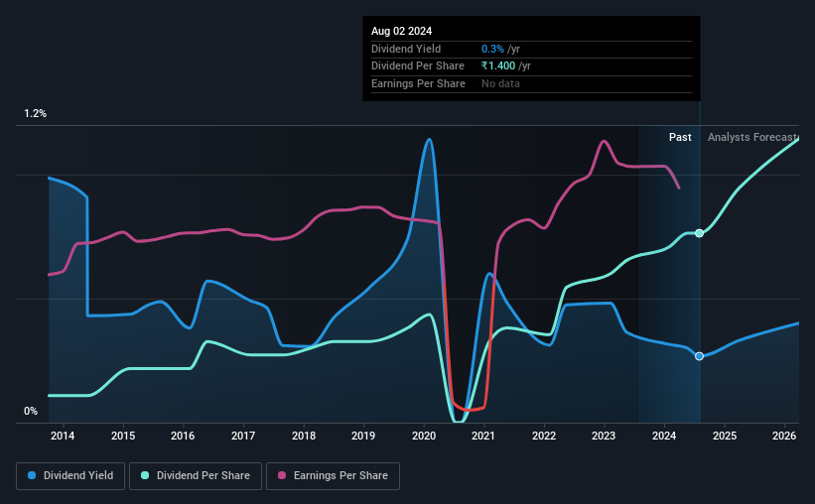The image size is (815, 504).
Task: Click the Analysts Forecasts label
Action: pos(753,137)
